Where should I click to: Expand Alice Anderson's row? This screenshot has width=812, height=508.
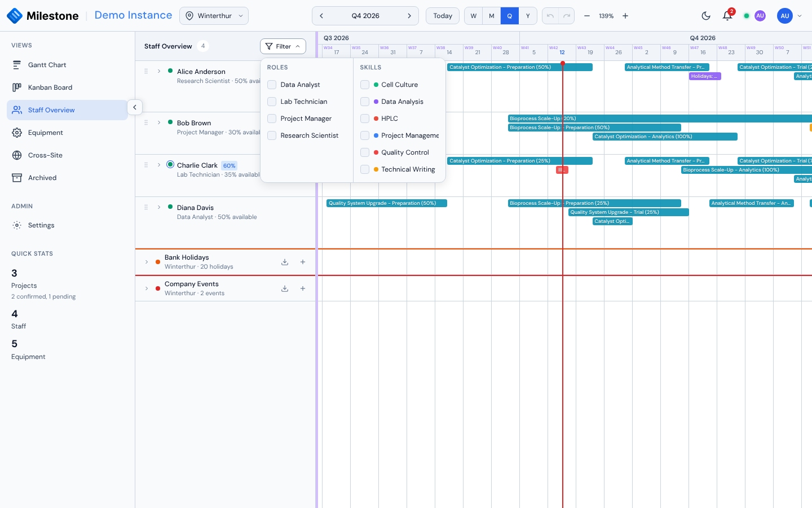[159, 71]
